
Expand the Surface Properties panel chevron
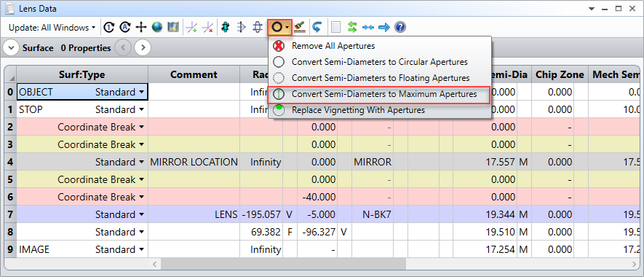click(11, 47)
